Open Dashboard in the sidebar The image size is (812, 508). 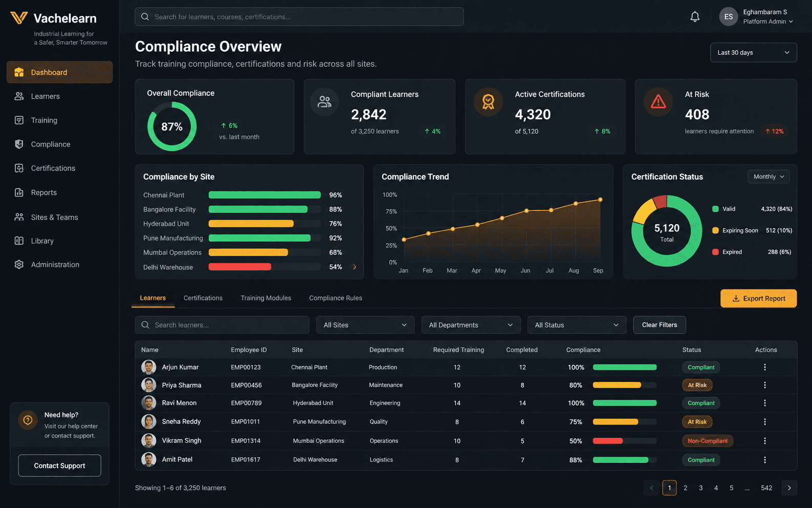click(x=59, y=72)
